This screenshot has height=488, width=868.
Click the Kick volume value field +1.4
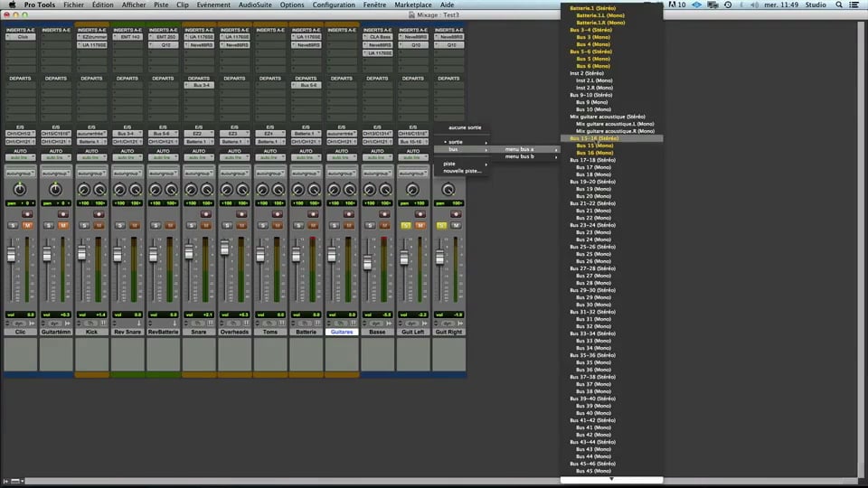[92, 314]
